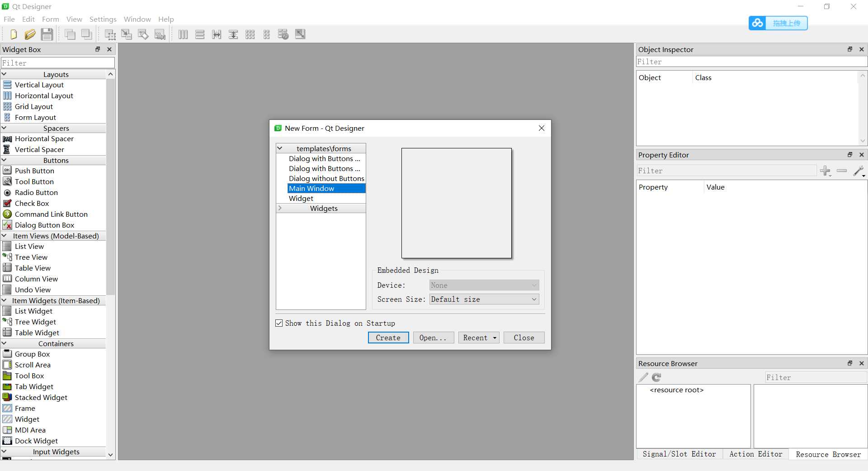Click the Open... button
The image size is (868, 471).
tap(433, 338)
